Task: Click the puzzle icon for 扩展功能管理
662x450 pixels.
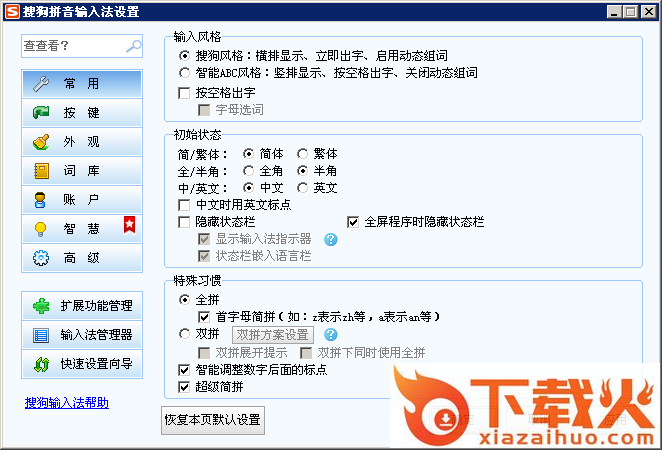Action: point(41,306)
